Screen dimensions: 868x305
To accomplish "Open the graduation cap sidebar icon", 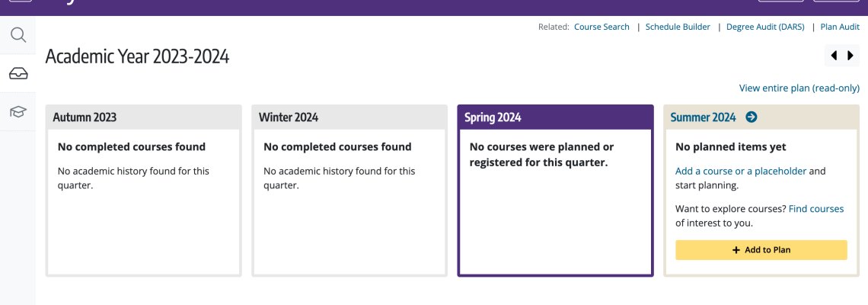I will coord(18,111).
